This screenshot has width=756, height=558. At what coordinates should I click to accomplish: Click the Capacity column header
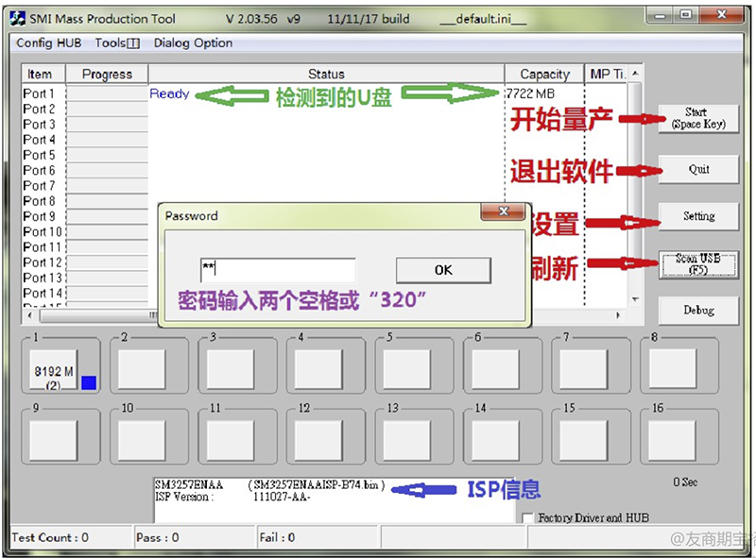(x=544, y=74)
